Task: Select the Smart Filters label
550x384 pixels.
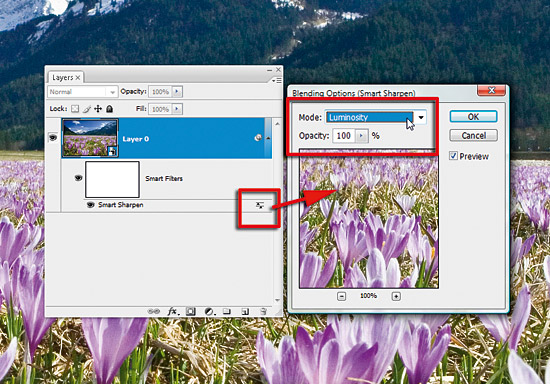Action: tap(164, 178)
